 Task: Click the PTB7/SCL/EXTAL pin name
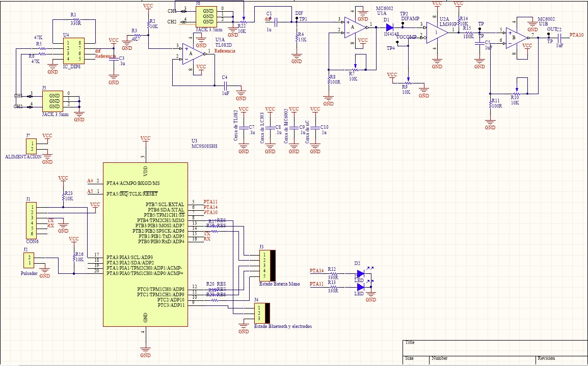coord(165,205)
